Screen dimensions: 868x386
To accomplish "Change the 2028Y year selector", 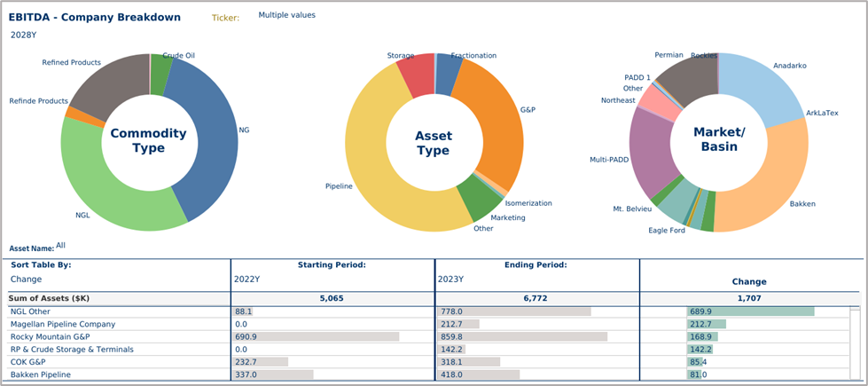I will click(23, 35).
